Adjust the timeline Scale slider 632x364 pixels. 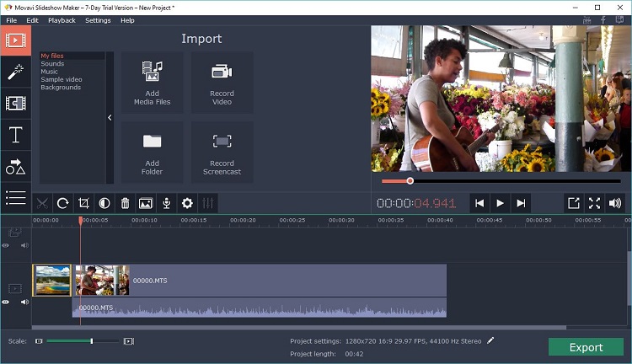coord(91,341)
